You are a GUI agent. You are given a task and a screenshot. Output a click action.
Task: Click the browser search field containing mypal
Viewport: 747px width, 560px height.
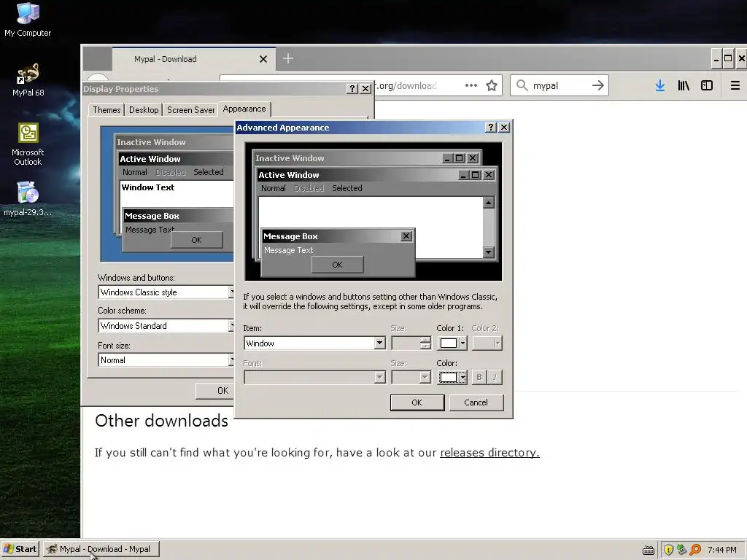(560, 86)
